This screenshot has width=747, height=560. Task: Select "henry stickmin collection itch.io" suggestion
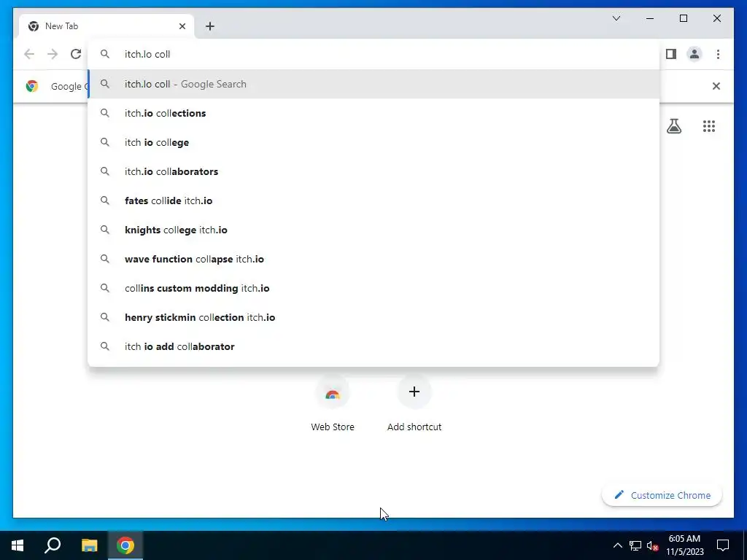click(x=373, y=317)
